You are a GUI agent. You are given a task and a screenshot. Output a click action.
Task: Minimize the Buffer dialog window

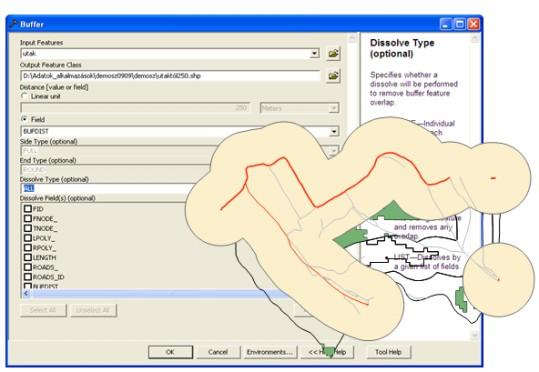pos(446,24)
